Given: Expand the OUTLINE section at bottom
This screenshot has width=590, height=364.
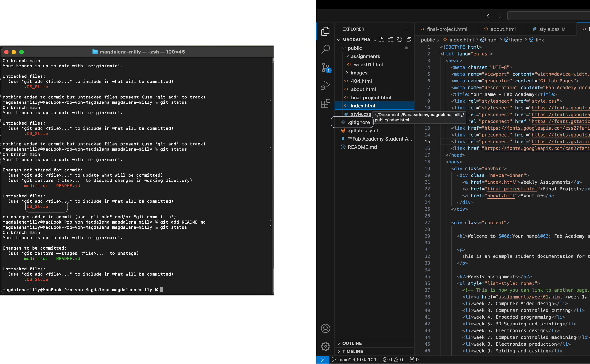Looking at the screenshot, I should [x=340, y=343].
